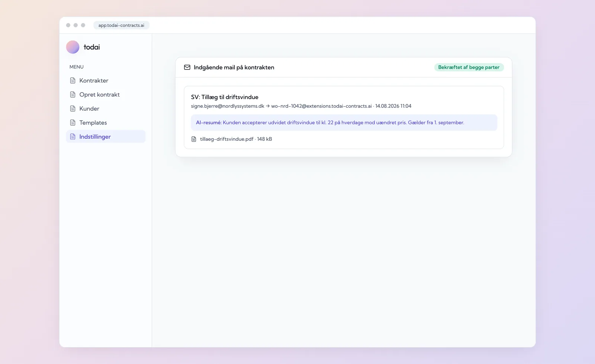
Task: Open the Kontrakter menu item
Action: pos(106,81)
